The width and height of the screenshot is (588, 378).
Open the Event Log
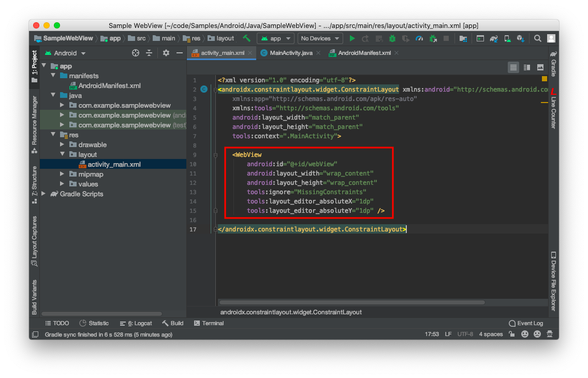pos(526,323)
